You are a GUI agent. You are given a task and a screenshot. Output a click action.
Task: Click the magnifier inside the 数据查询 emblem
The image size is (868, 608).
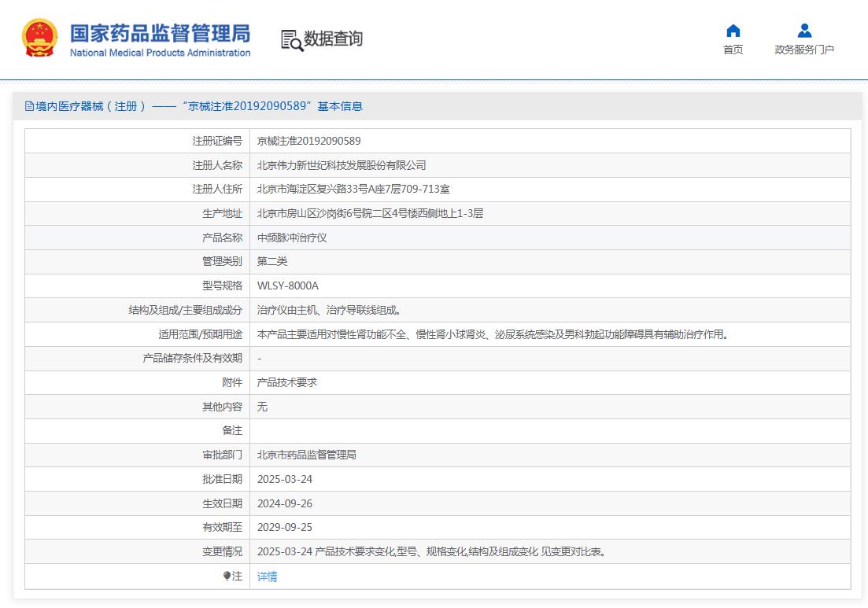(x=297, y=45)
